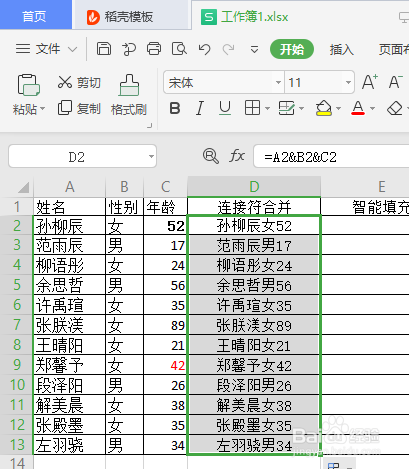Expand quick access toolbar customize arrow
The height and width of the screenshot is (469, 409).
pyautogui.click(x=254, y=50)
